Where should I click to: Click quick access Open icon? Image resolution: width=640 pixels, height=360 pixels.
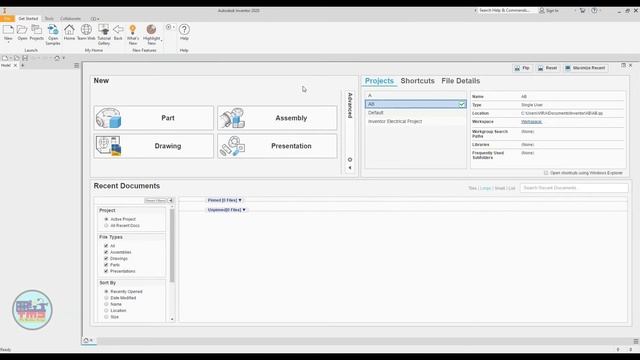coord(17,58)
